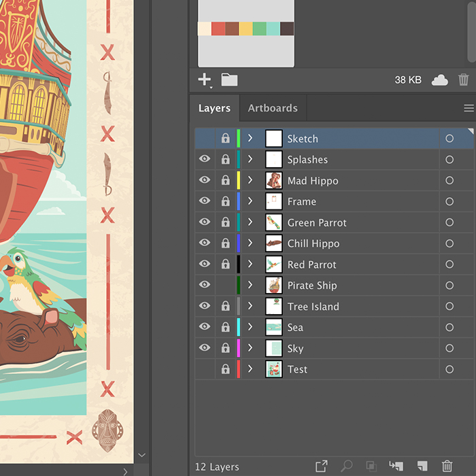Expand the Mad Hippo layer

coord(250,180)
